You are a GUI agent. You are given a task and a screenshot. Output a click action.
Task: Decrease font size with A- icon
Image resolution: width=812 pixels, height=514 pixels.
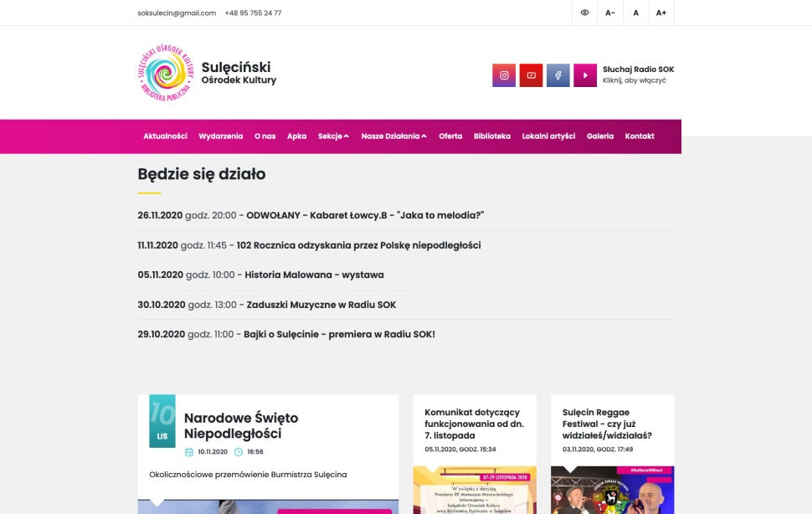click(610, 13)
